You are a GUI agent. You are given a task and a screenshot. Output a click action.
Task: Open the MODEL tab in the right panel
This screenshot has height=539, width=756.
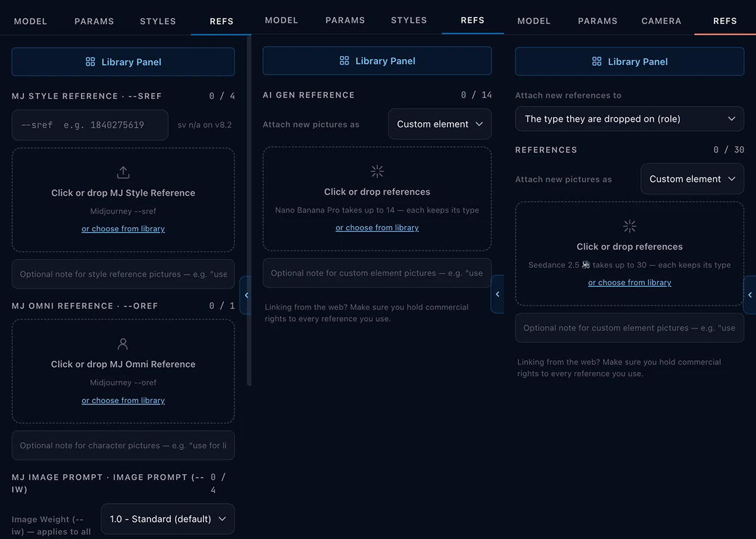[x=534, y=21]
